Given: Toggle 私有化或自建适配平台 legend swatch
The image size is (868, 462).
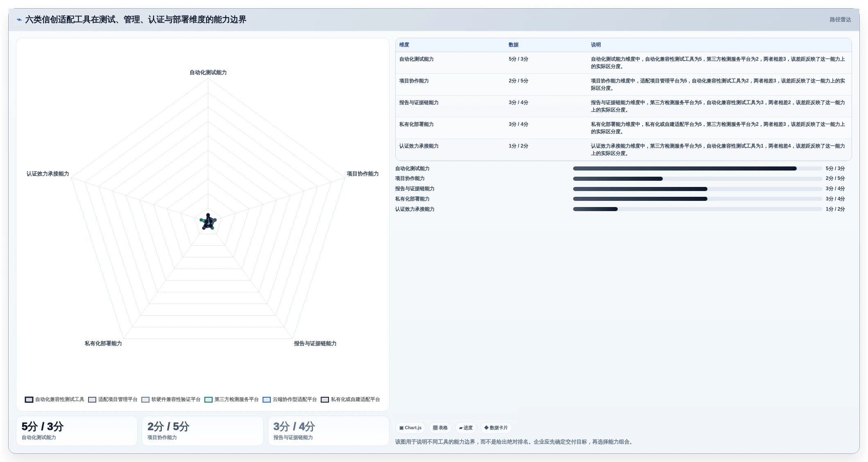Looking at the screenshot, I should [x=325, y=400].
